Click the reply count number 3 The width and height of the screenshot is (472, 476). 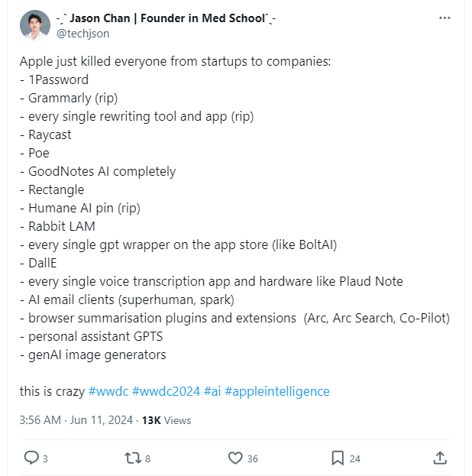(x=46, y=458)
